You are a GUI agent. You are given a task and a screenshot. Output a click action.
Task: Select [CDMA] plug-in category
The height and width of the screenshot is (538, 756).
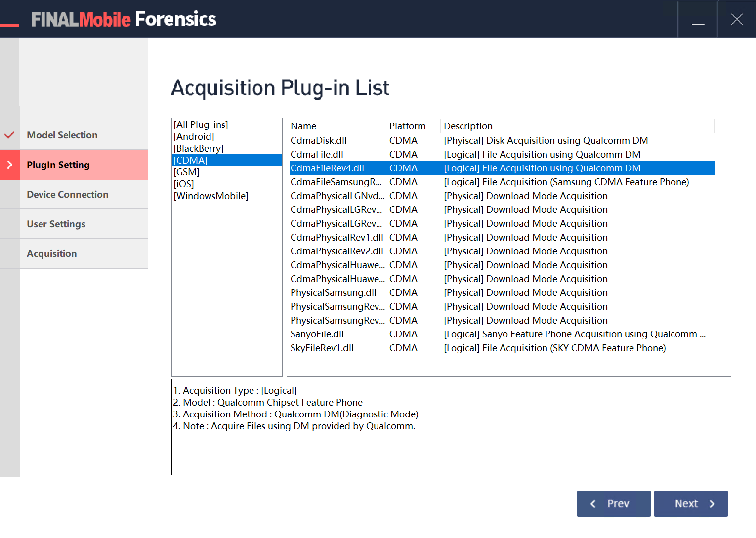[x=227, y=160]
